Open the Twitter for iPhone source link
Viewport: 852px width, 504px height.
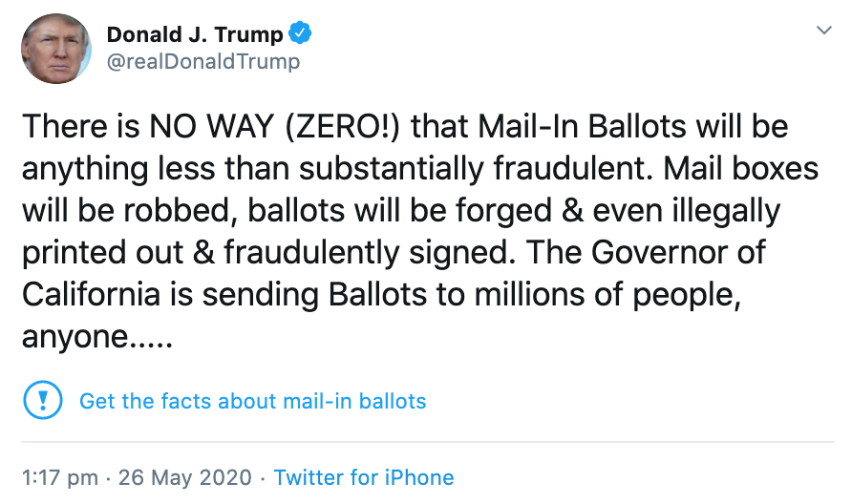[364, 476]
